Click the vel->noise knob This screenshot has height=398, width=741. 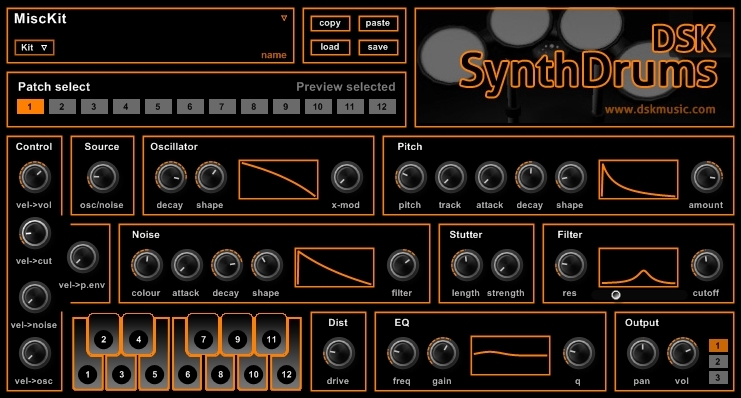(x=34, y=297)
